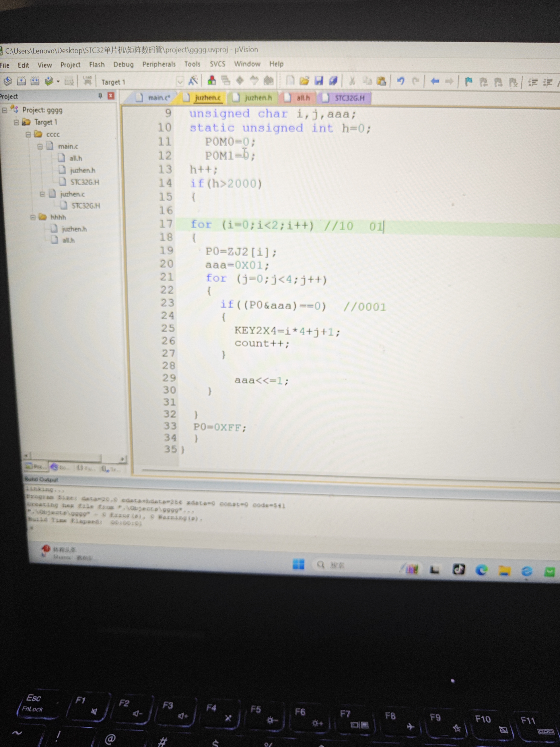
Task: Collapse the juzhen.c tree node
Action: (x=42, y=194)
